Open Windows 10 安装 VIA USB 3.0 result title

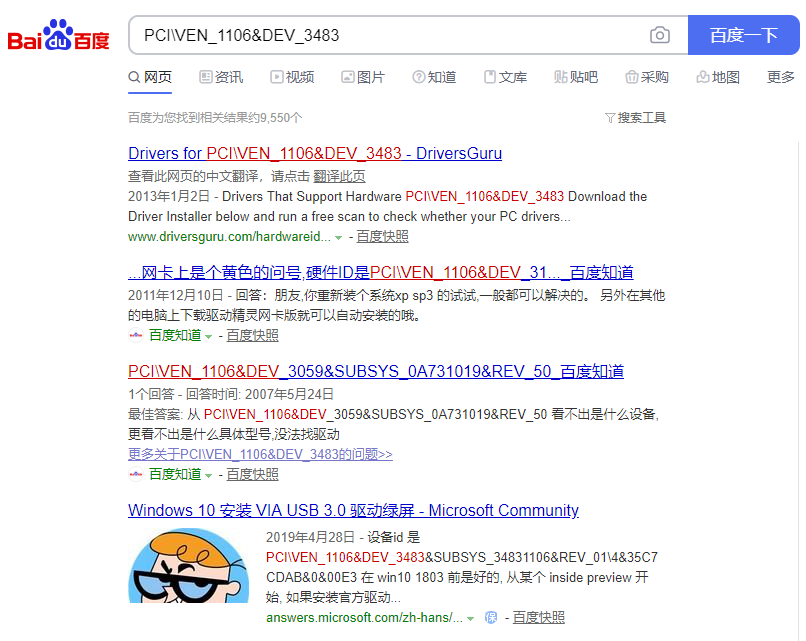pyautogui.click(x=353, y=510)
